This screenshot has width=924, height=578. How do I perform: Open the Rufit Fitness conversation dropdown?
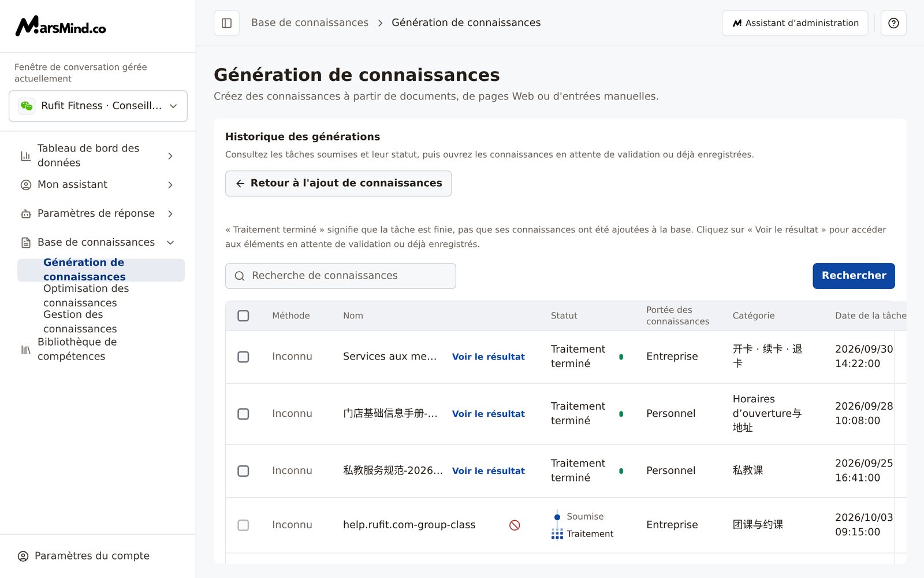[98, 106]
